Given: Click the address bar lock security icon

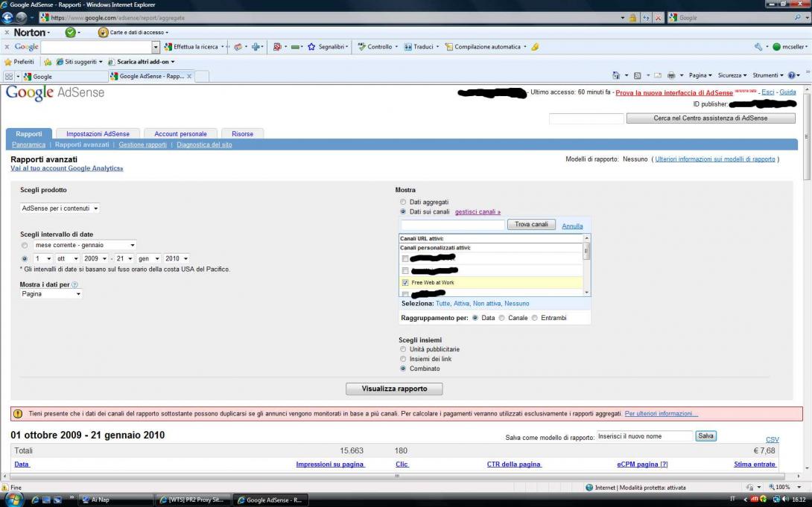Looking at the screenshot, I should 632,18.
